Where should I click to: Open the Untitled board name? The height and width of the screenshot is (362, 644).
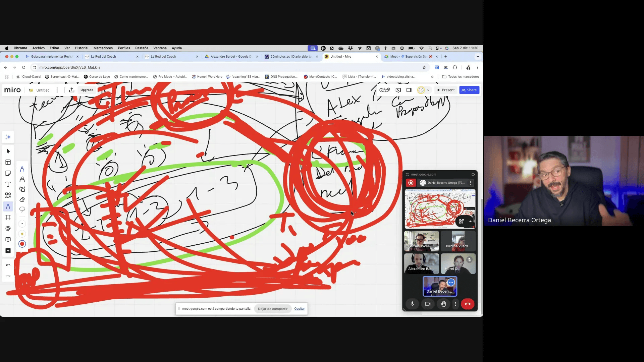tap(43, 90)
